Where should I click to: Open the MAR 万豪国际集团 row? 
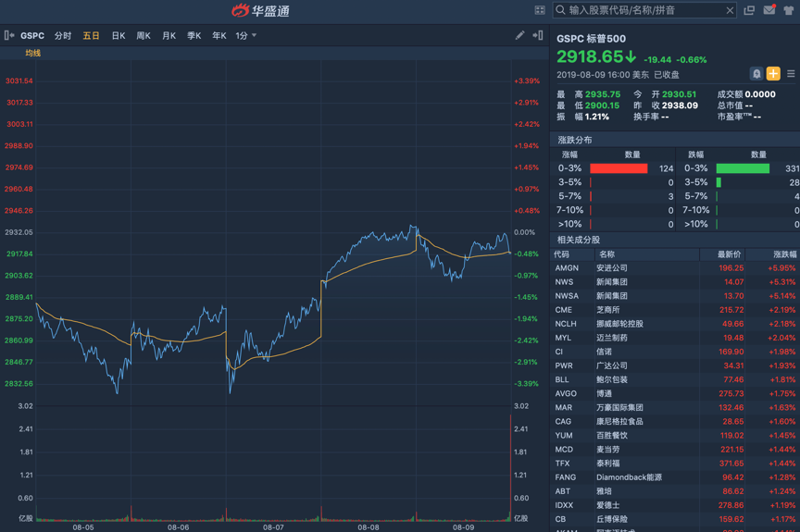coord(675,408)
